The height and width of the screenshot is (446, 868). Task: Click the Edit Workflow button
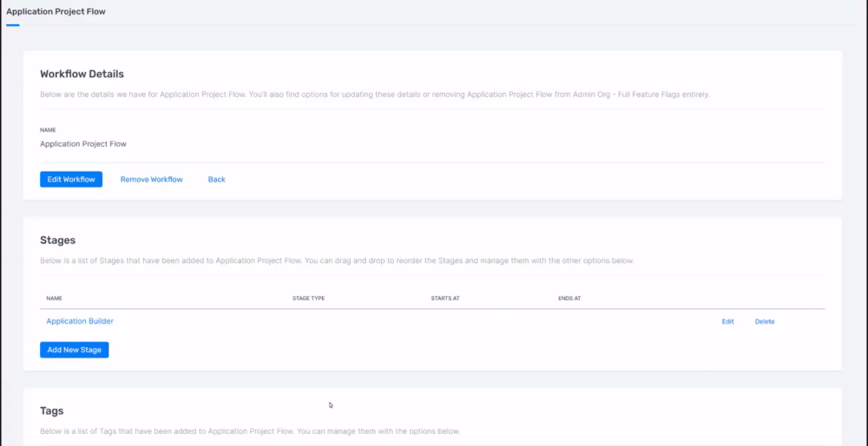[71, 180]
